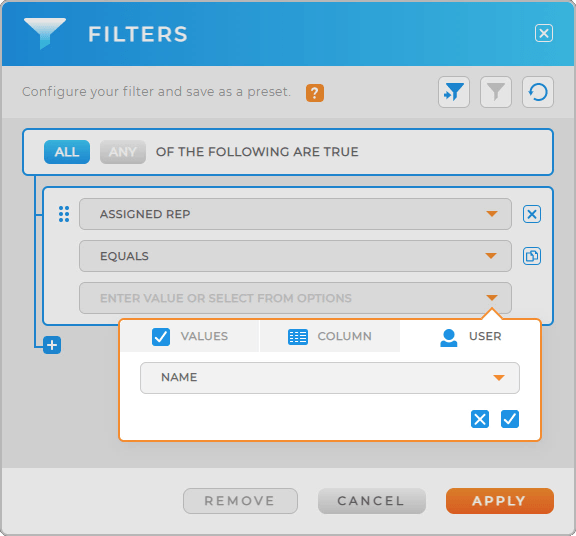Add a new filter with plus icon

[x=52, y=345]
